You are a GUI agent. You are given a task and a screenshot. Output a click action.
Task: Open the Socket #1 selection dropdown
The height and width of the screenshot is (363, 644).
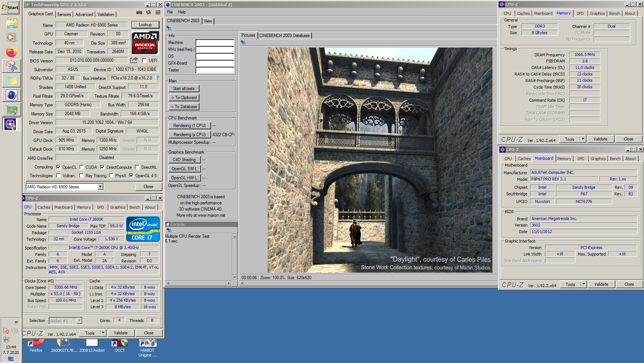[x=79, y=321]
